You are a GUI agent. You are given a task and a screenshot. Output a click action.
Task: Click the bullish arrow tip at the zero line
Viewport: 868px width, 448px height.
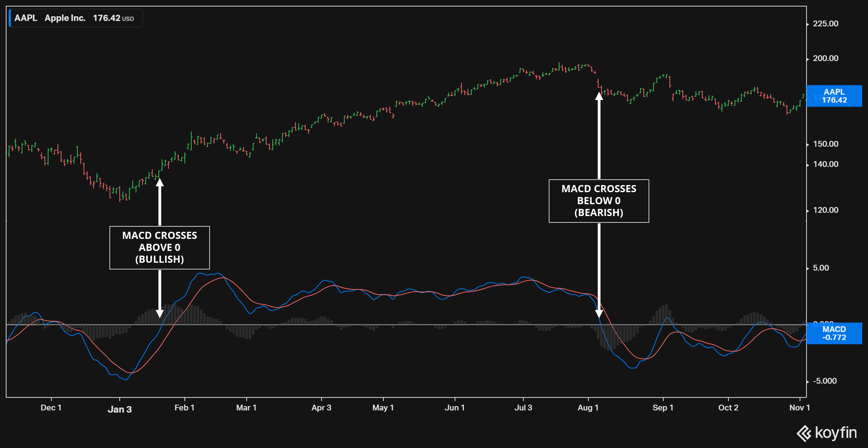160,316
